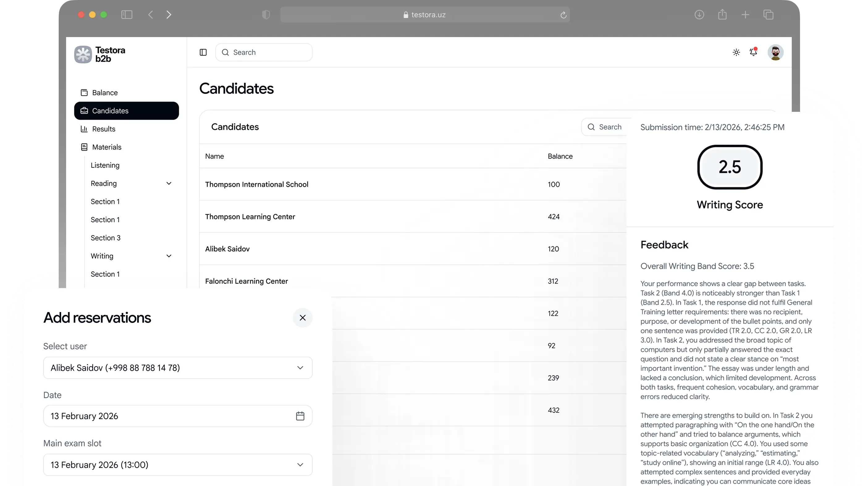Open the Listening materials link
The height and width of the screenshot is (486, 868).
point(105,165)
